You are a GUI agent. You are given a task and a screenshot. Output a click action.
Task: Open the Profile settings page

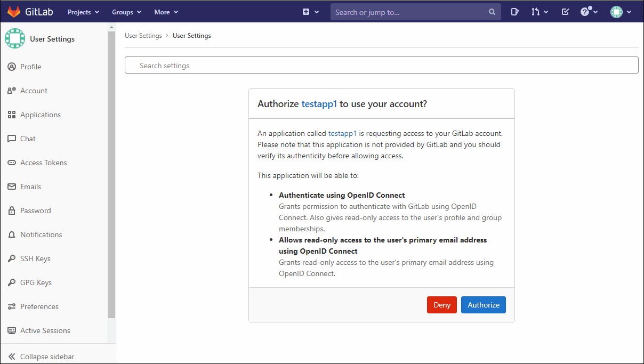pos(31,67)
